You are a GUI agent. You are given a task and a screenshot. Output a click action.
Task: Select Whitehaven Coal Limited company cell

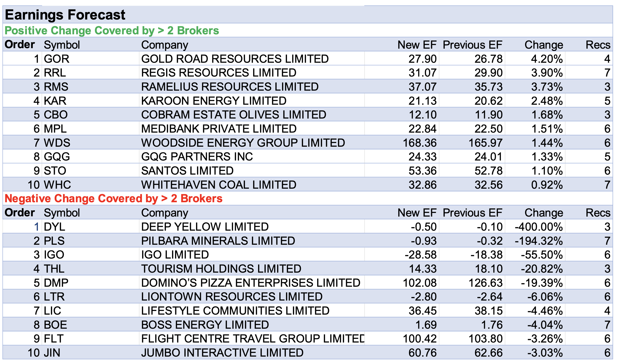219,185
